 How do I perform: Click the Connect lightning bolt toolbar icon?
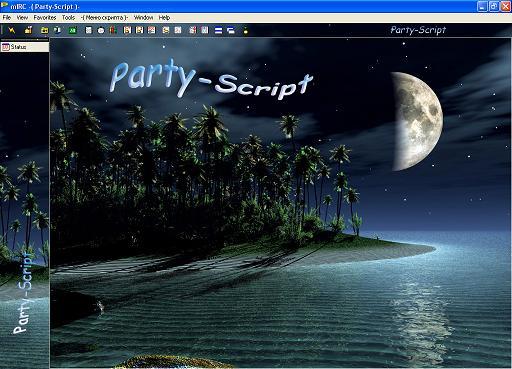coord(12,30)
